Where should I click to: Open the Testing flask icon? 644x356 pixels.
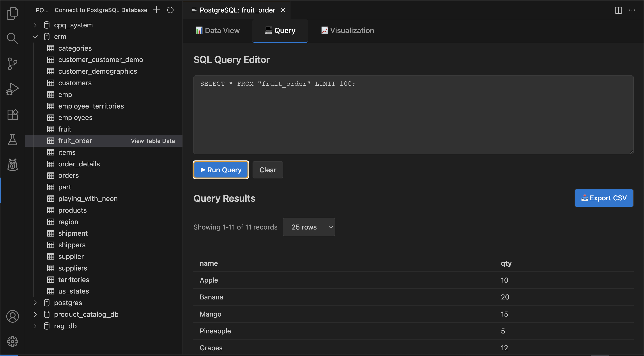coord(12,140)
